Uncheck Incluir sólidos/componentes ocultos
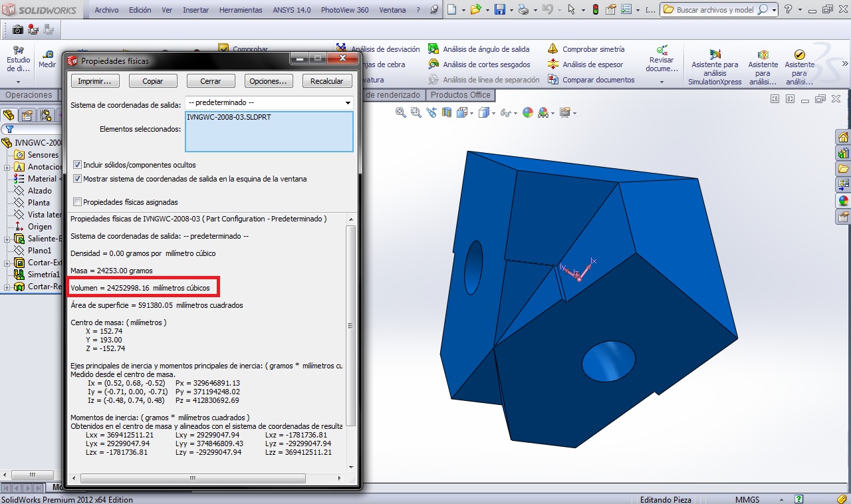The width and height of the screenshot is (851, 504). [78, 165]
